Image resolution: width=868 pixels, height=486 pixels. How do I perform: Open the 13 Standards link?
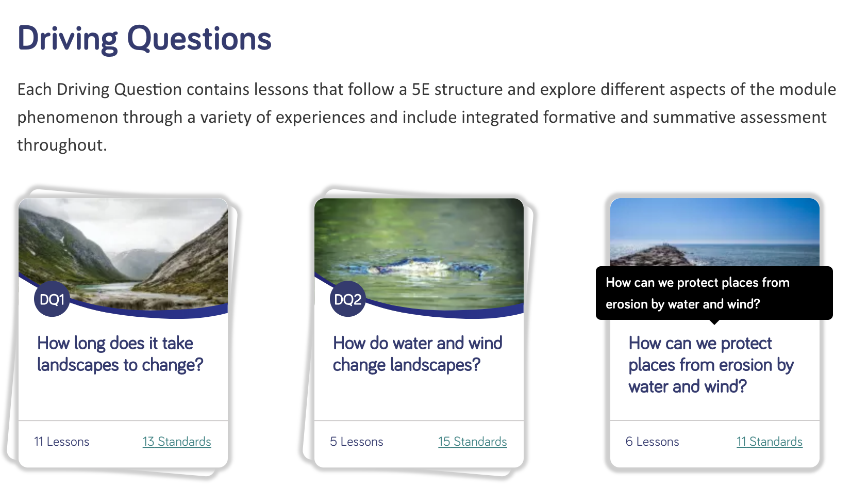[x=177, y=442]
